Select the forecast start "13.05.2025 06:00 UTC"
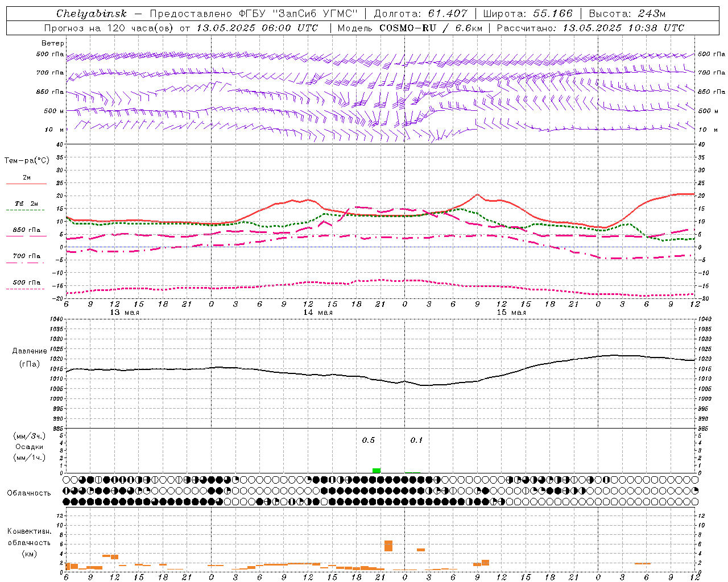The height and width of the screenshot is (582, 728). [x=257, y=28]
